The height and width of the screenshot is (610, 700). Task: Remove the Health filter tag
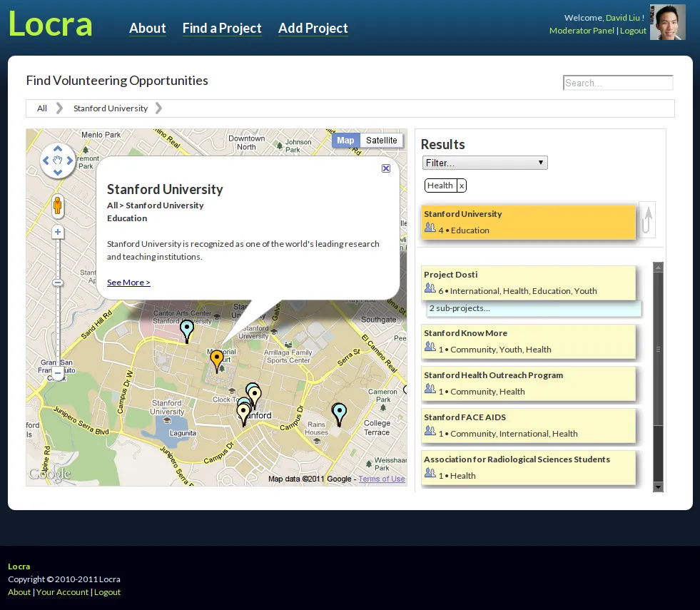462,185
